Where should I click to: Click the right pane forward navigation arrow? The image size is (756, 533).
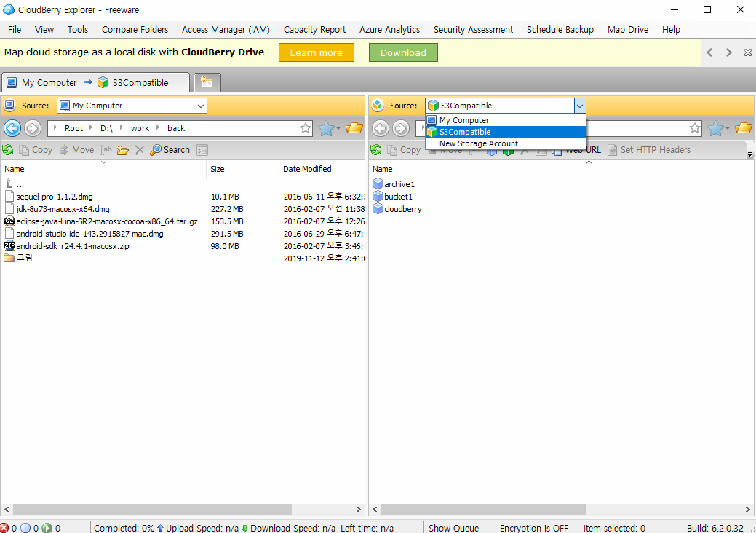[x=401, y=128]
